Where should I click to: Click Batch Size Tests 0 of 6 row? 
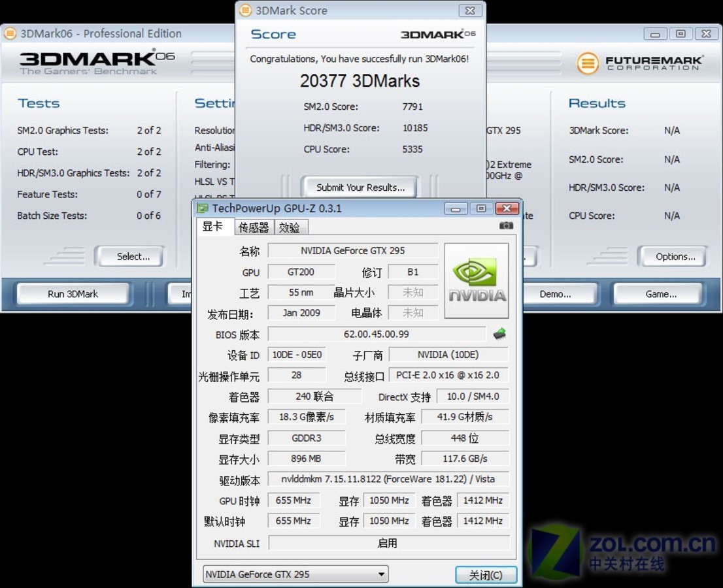pos(89,215)
